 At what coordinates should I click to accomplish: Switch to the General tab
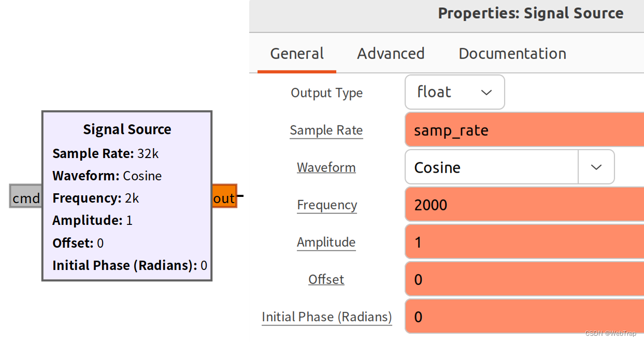coord(297,54)
